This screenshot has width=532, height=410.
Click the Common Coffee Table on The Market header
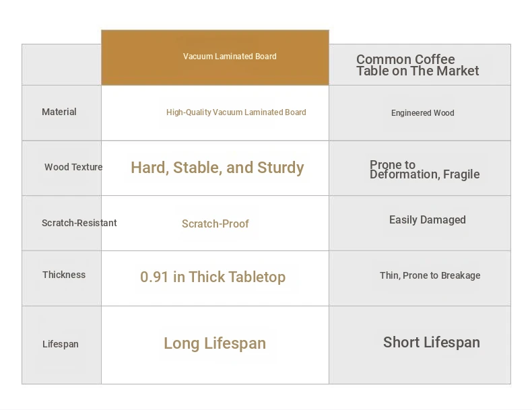point(418,65)
